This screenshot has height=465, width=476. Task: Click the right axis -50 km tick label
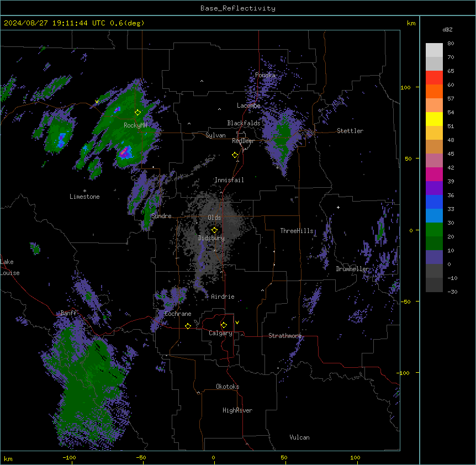[405, 302]
